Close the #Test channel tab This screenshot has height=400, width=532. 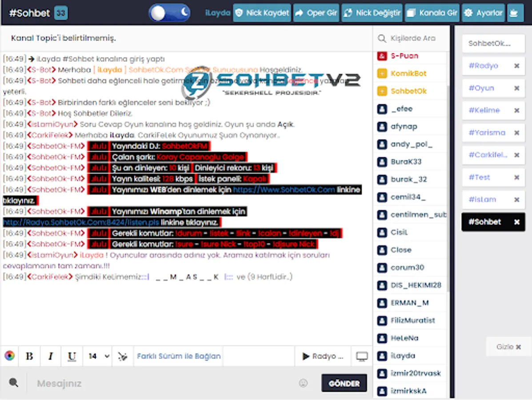[516, 177]
